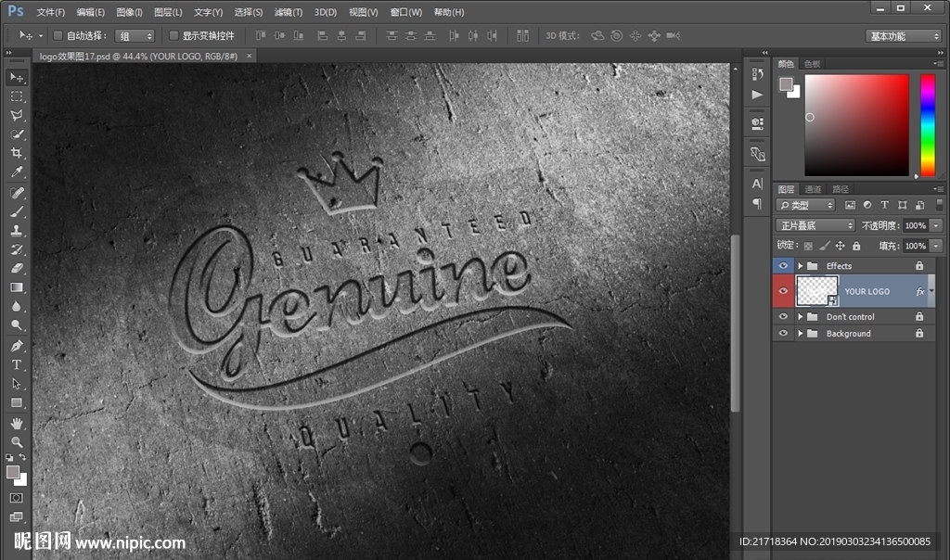Toggle Quick Mask mode icon

(x=17, y=498)
